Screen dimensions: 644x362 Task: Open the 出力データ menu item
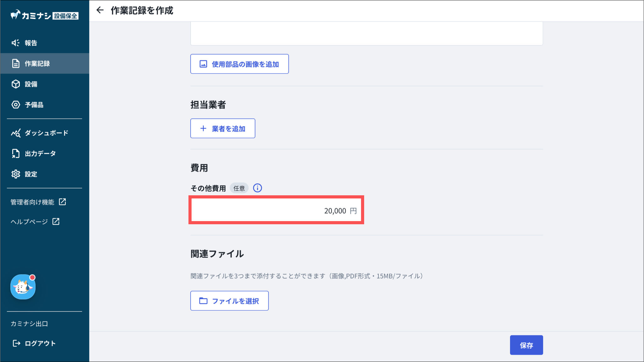point(40,153)
